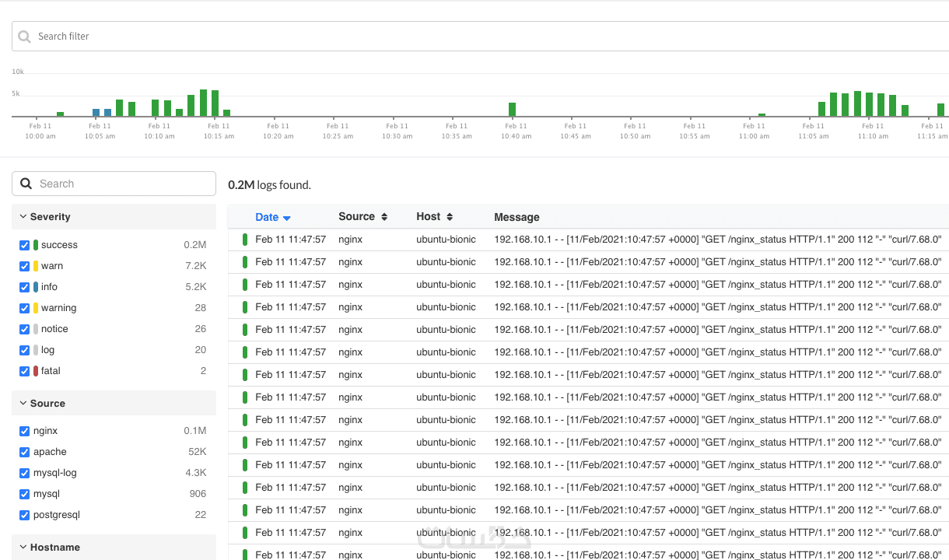This screenshot has height=560, width=949.
Task: Click the Date column sort arrow
Action: click(x=287, y=218)
